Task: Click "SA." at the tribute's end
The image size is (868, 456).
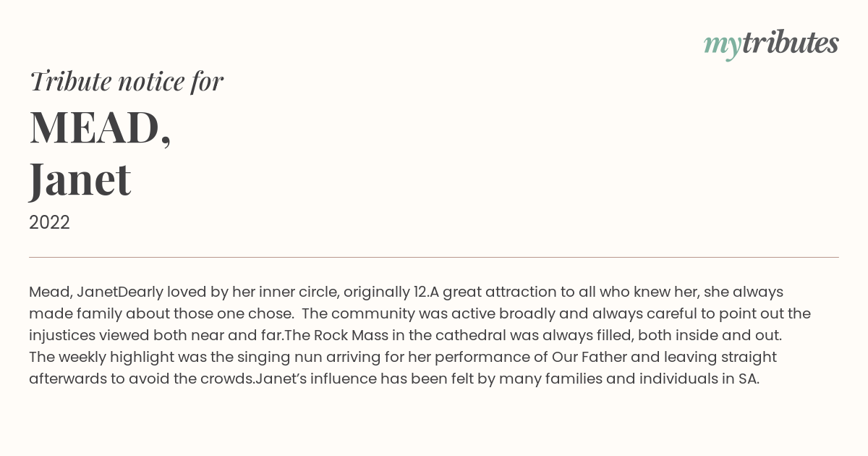Action: point(748,379)
